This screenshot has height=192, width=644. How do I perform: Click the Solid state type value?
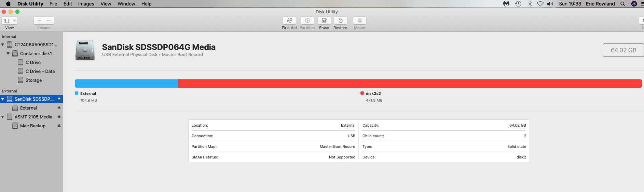point(517,146)
